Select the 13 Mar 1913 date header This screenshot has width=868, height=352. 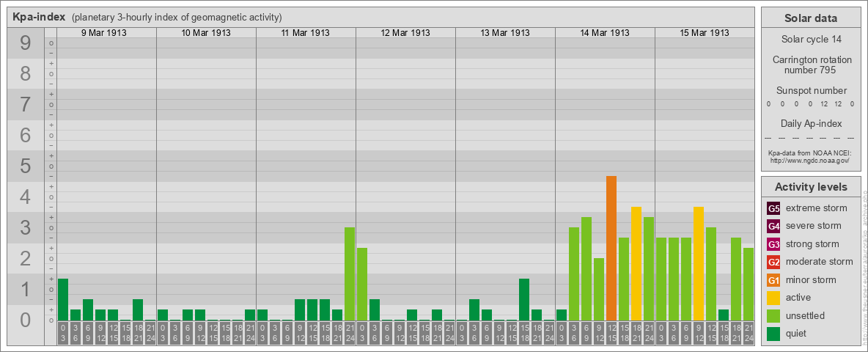tap(505, 33)
